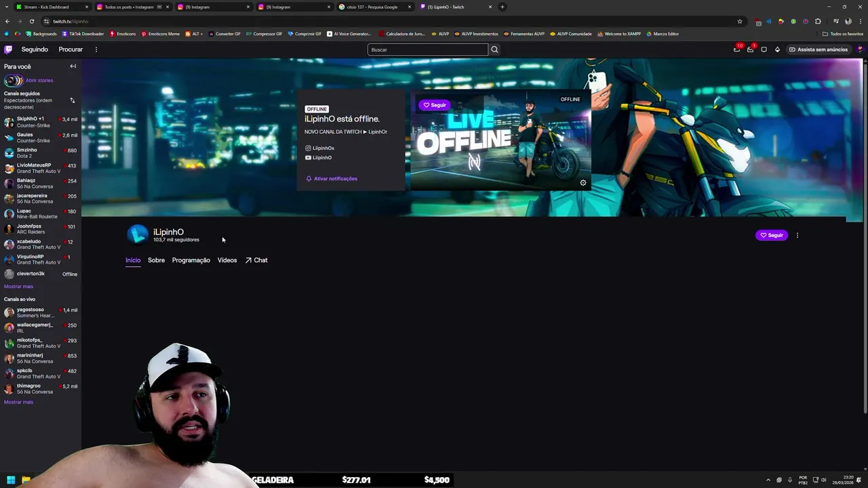This screenshot has width=868, height=488.
Task: Open TikTok Downloader bookmark
Action: (83, 34)
